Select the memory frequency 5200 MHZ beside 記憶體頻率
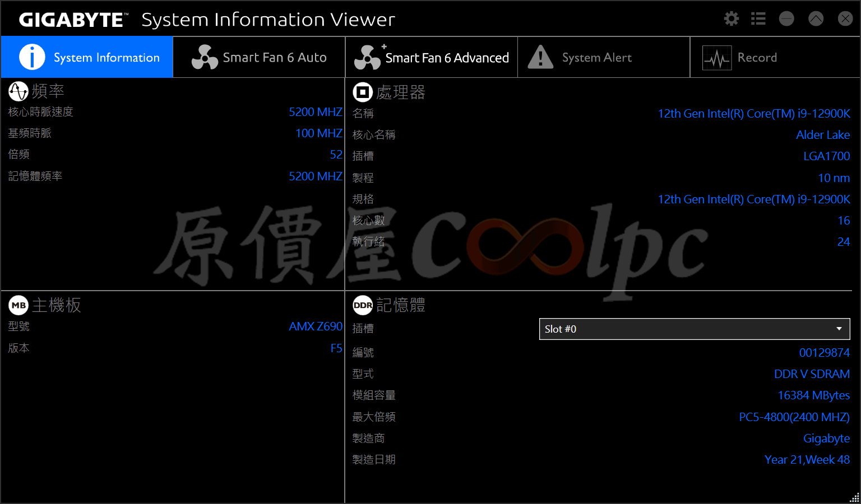Screen dimensions: 861x504 pyautogui.click(x=316, y=176)
